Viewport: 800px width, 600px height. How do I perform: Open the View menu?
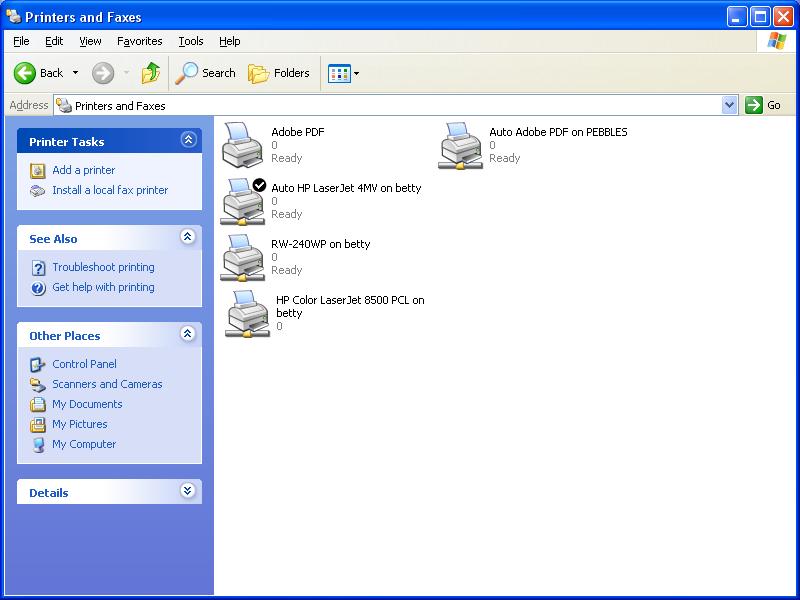coord(90,41)
